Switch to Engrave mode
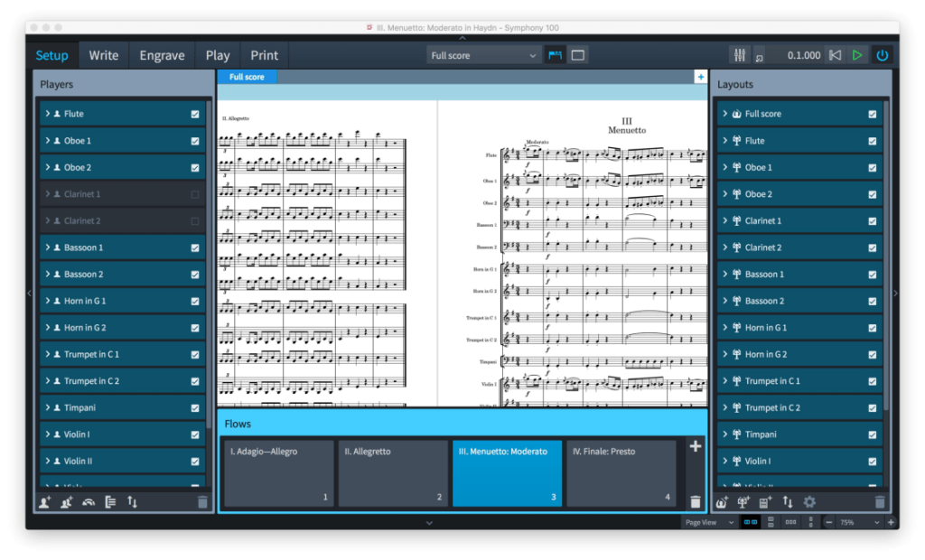 coord(162,55)
